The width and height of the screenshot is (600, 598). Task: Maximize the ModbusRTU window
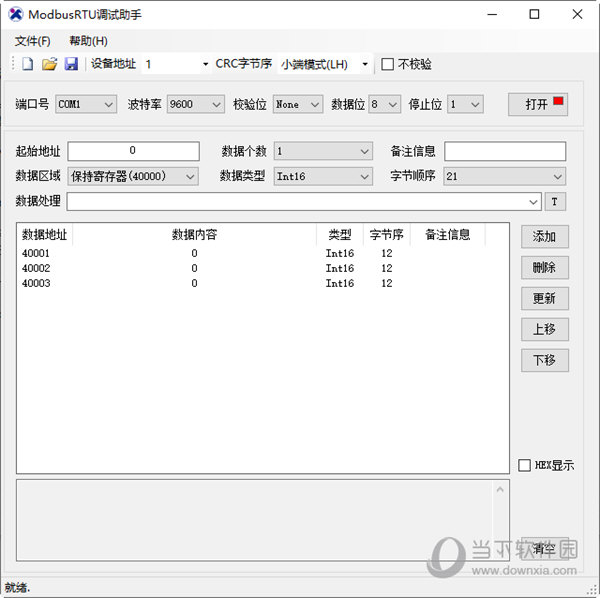click(x=534, y=15)
